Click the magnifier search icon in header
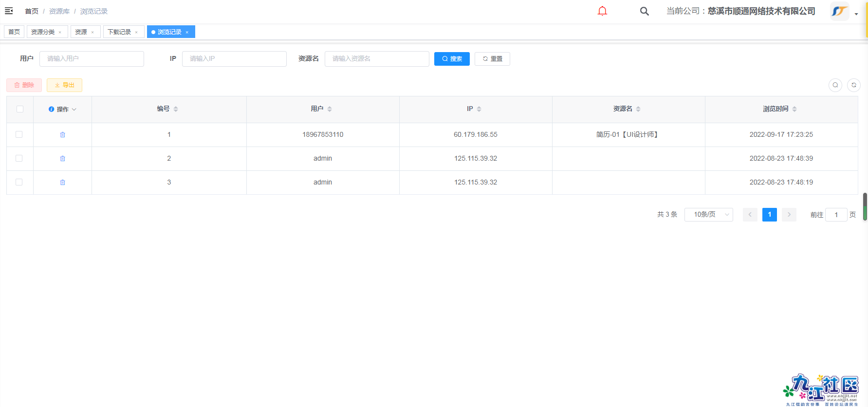 (644, 11)
